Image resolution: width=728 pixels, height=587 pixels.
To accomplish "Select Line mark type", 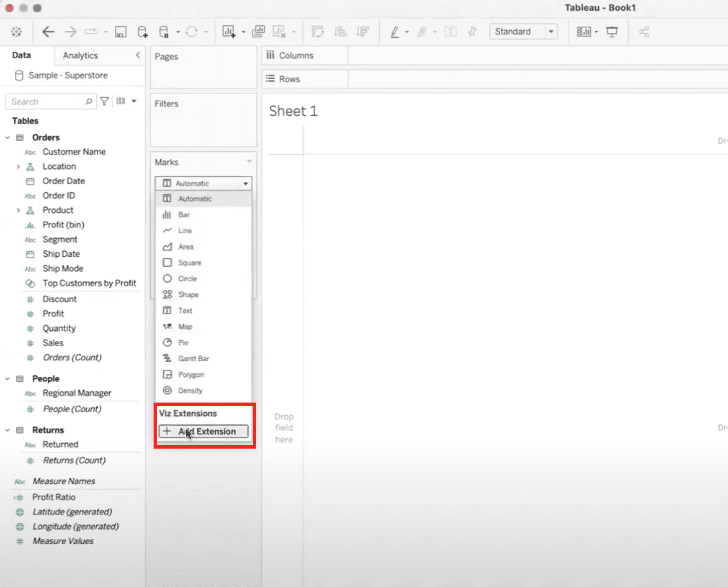I will point(204,230).
